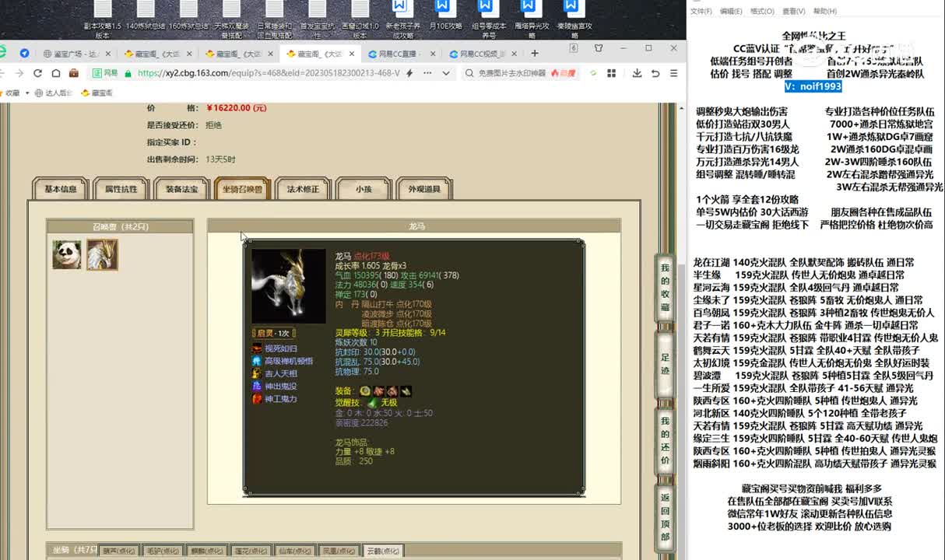Click the 高级禅机顿悟 skill icon
Viewport: 945px width, 560px height.
click(257, 361)
